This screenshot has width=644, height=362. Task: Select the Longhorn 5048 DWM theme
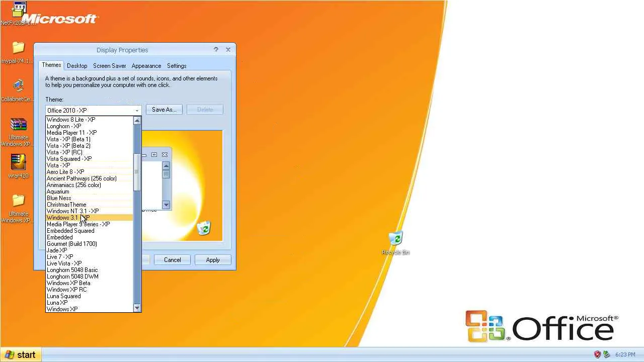click(x=90, y=277)
